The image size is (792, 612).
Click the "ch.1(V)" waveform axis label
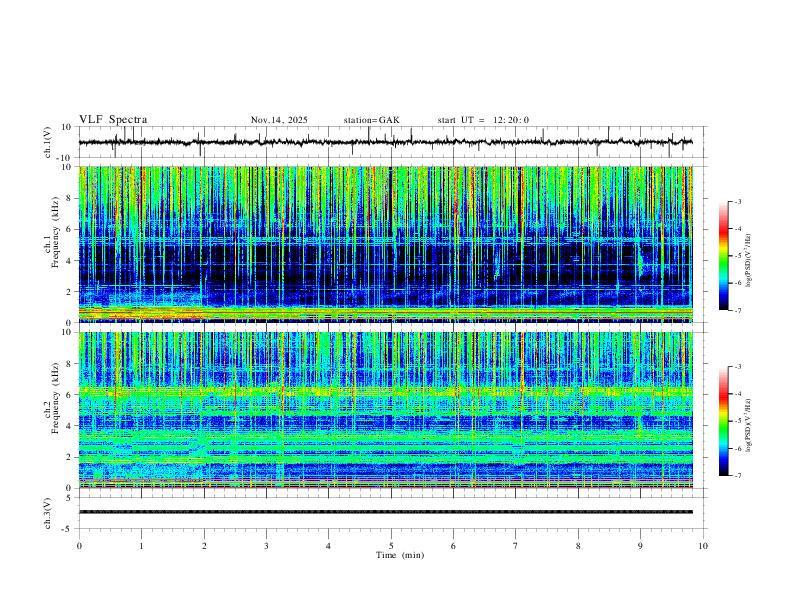(x=48, y=142)
